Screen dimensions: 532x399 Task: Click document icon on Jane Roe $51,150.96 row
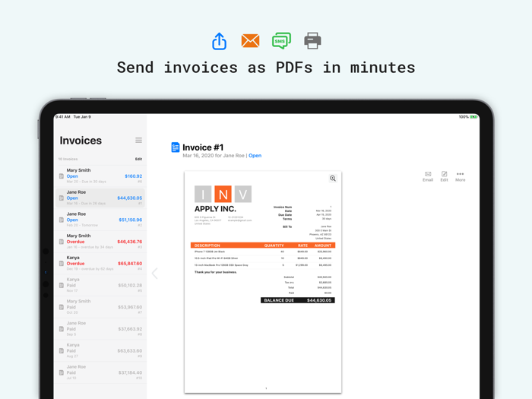[62, 220]
